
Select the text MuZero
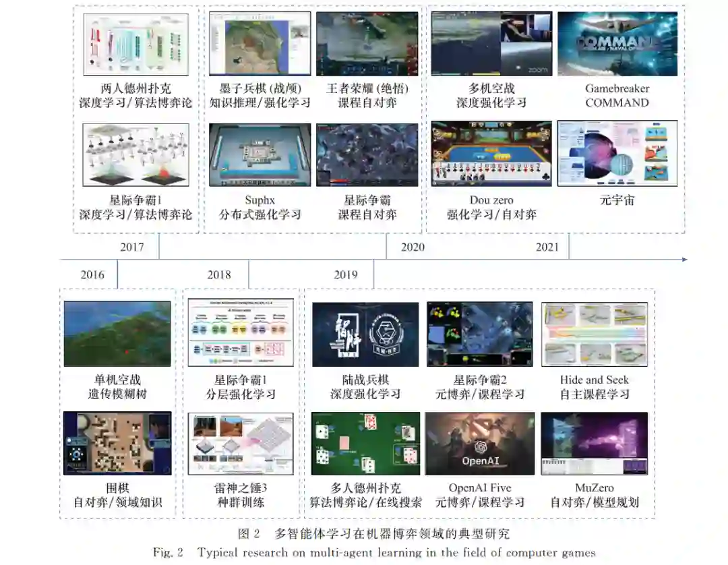click(595, 488)
